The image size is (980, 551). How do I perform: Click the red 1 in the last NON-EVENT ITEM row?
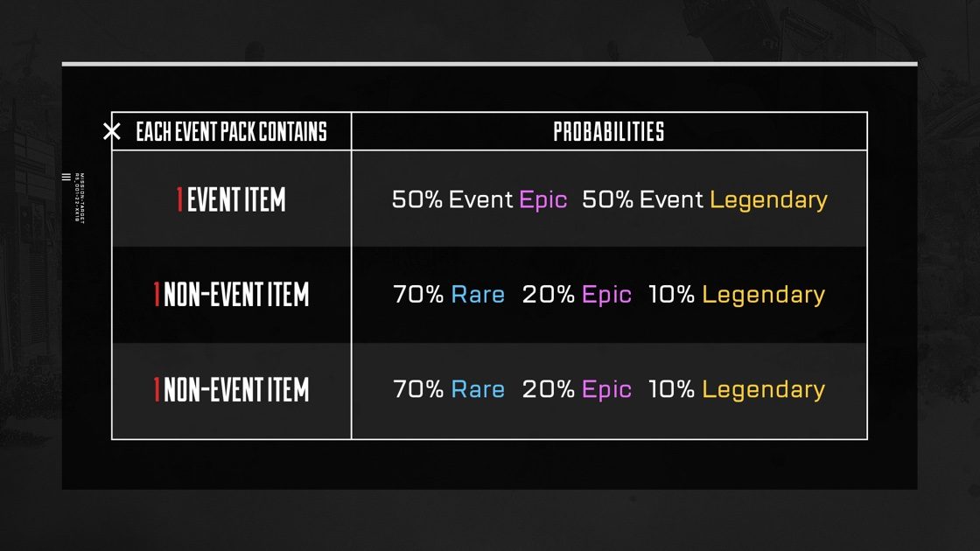pos(157,389)
